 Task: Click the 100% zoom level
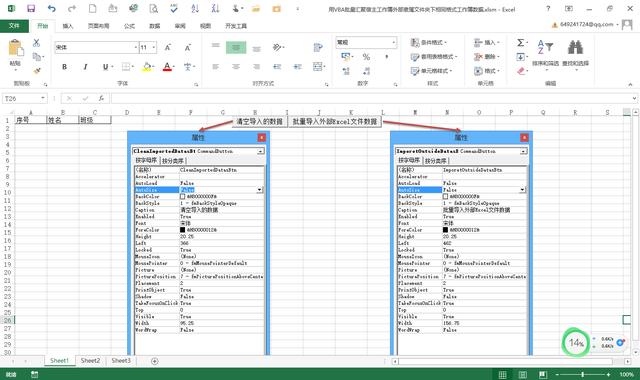(x=627, y=375)
